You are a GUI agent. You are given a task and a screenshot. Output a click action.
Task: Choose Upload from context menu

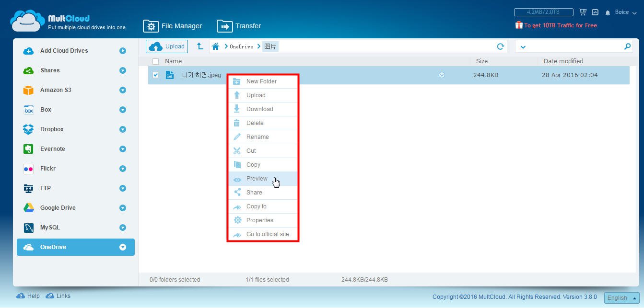point(263,95)
